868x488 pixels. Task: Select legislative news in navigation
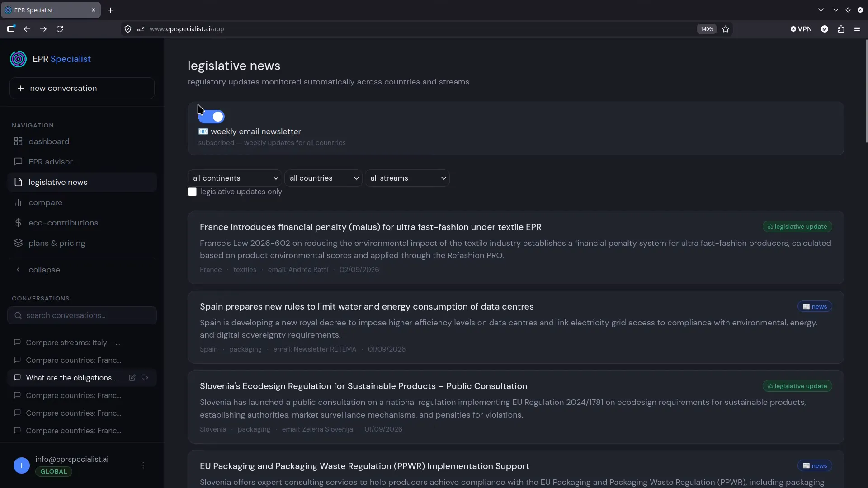pyautogui.click(x=82, y=182)
